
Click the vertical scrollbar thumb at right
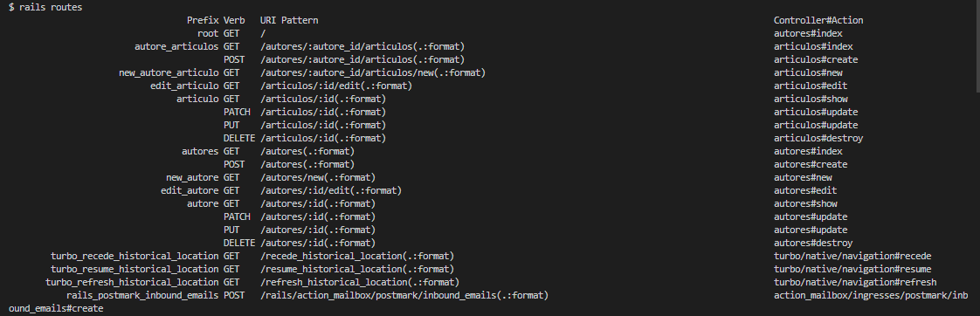click(977, 47)
